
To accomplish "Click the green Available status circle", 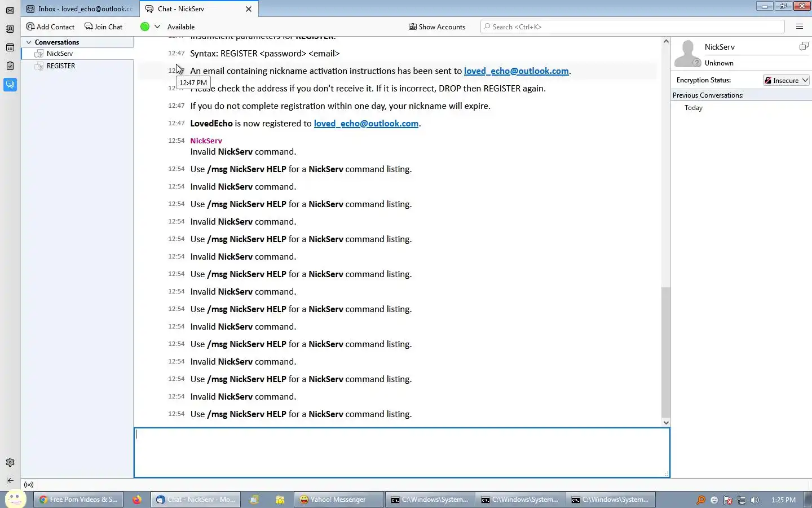I will [145, 27].
